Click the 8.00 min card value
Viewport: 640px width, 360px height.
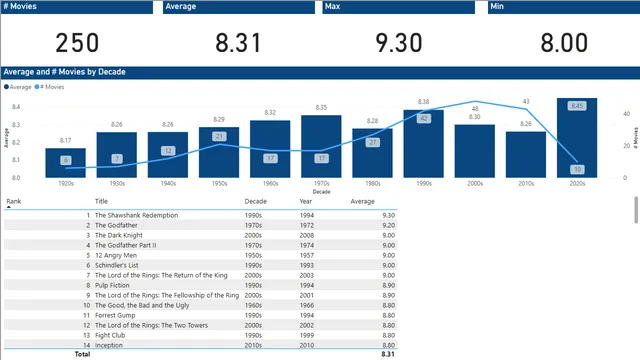pyautogui.click(x=564, y=43)
